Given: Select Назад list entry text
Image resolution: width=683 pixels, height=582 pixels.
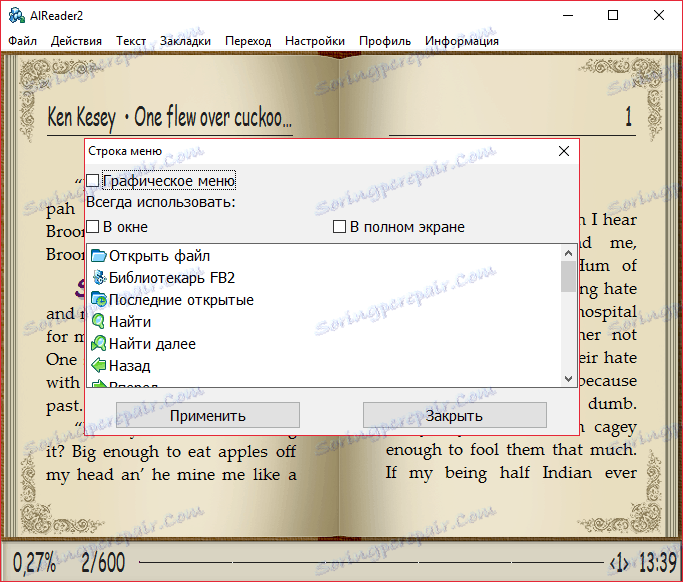Looking at the screenshot, I should click(129, 366).
